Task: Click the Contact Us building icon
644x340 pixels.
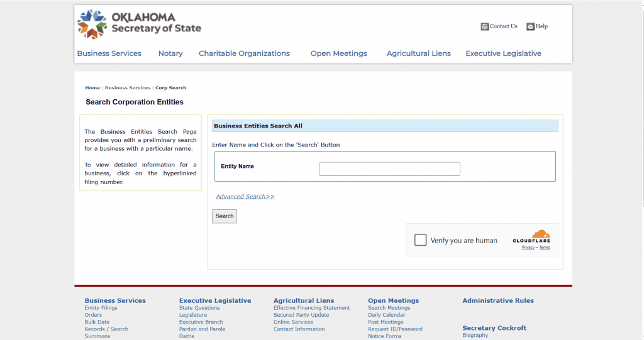Action: coord(484,26)
